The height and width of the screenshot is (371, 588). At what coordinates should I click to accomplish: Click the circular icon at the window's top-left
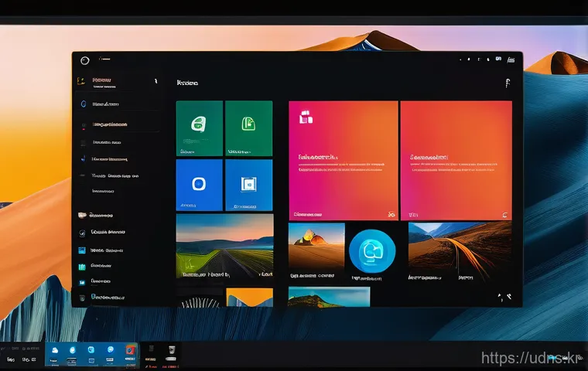coord(85,60)
